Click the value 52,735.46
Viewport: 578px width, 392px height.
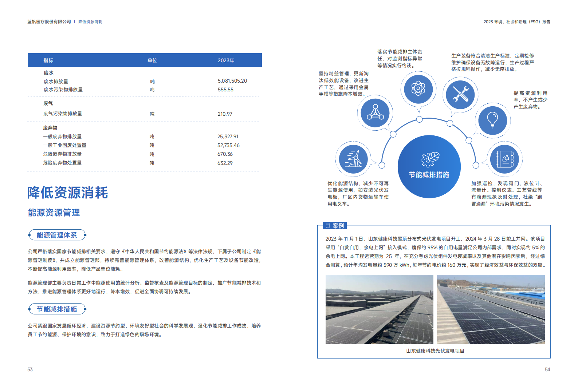(x=228, y=145)
